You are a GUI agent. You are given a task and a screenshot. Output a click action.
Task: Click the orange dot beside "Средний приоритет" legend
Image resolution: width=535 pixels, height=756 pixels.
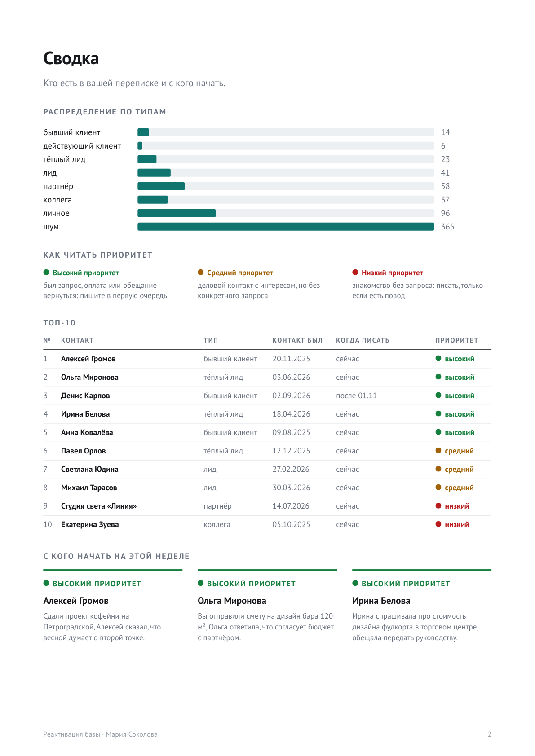click(x=201, y=273)
